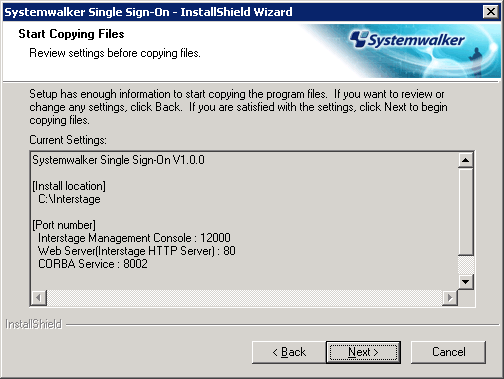This screenshot has height=379, width=504.
Task: Click the vertical scrollbar thumb in settings box
Action: pos(466,212)
